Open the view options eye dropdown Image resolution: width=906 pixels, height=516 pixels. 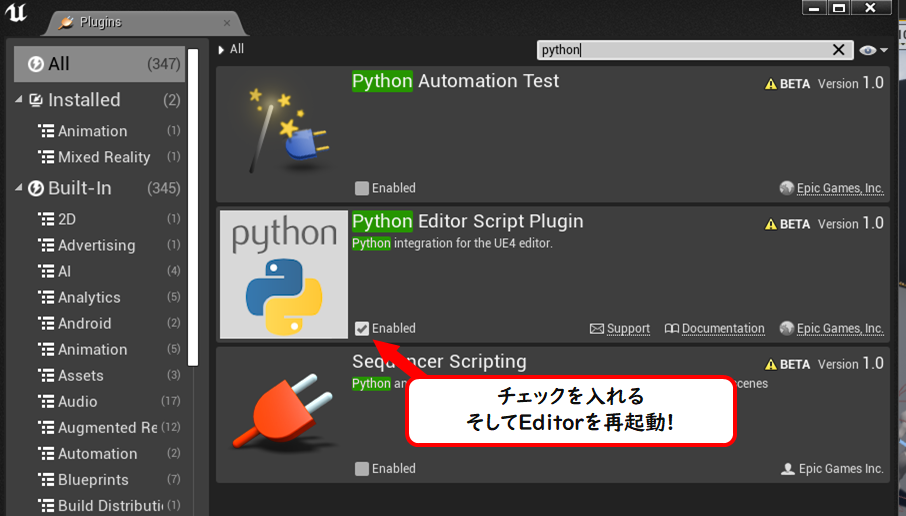click(873, 50)
